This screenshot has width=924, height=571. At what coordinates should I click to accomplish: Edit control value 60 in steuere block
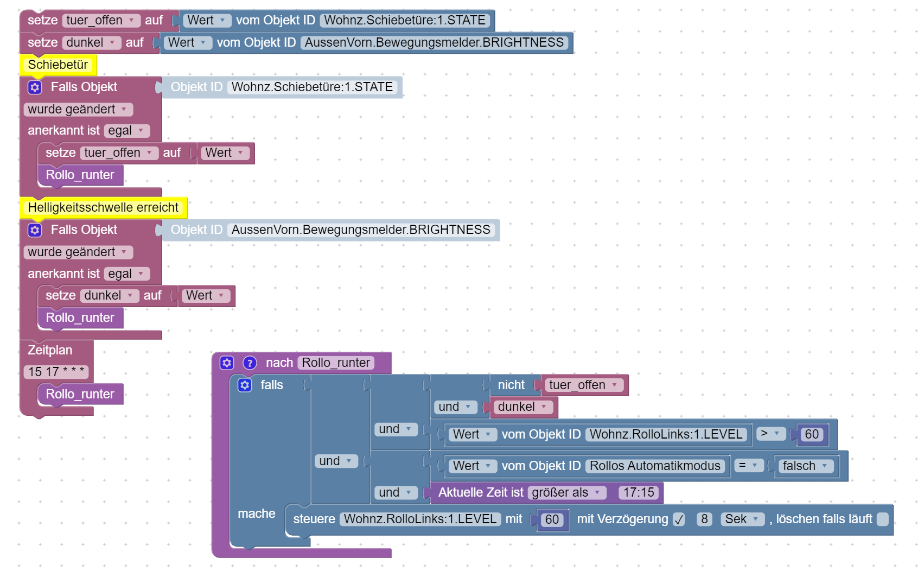tap(552, 520)
